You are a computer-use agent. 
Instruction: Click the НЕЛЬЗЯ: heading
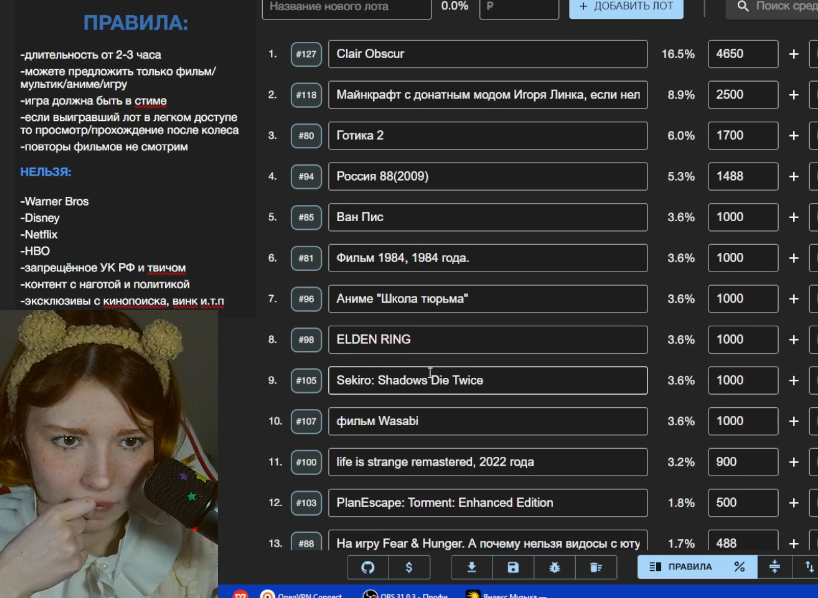[46, 172]
